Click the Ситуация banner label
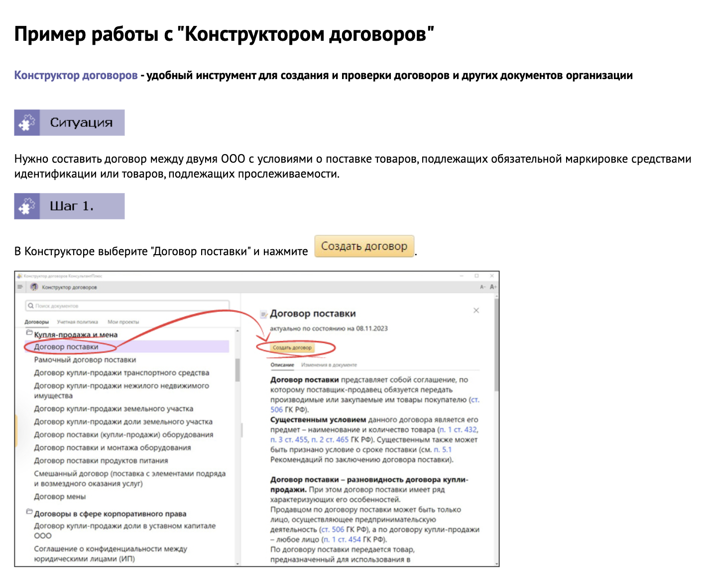The width and height of the screenshot is (705, 588). (x=81, y=122)
